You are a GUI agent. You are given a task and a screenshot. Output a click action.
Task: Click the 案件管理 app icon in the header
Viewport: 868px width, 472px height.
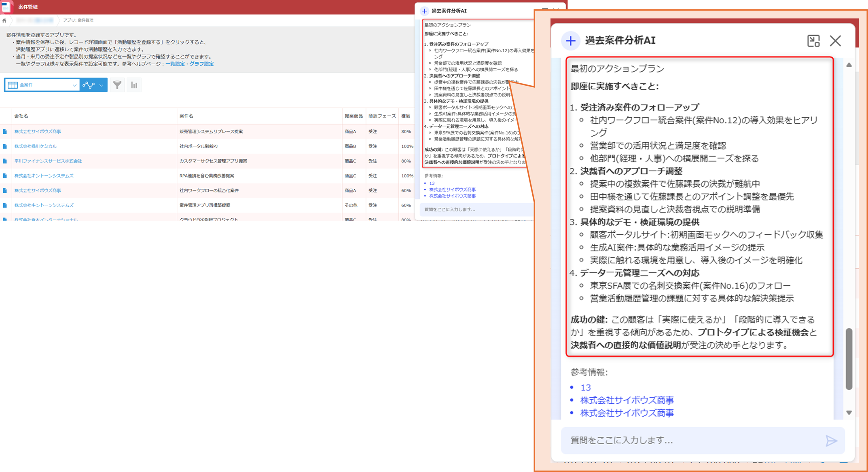[x=7, y=7]
